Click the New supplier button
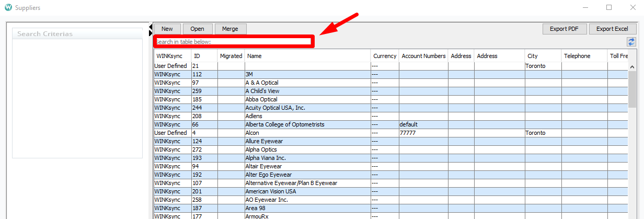 [167, 29]
